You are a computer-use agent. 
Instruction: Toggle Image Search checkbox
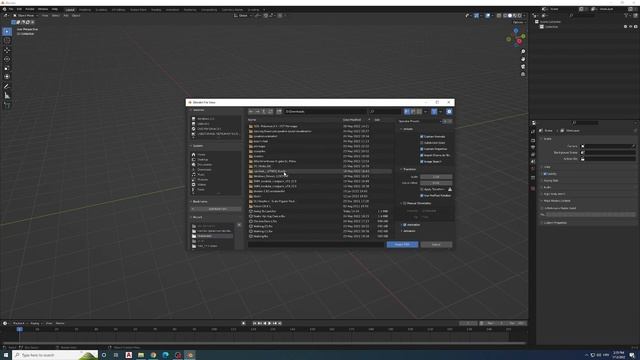422,162
